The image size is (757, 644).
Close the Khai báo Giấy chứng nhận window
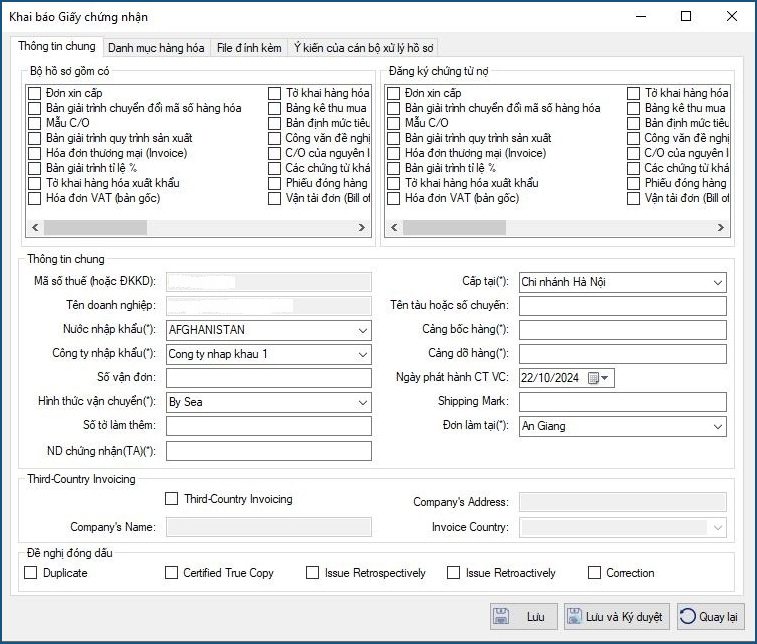[732, 16]
